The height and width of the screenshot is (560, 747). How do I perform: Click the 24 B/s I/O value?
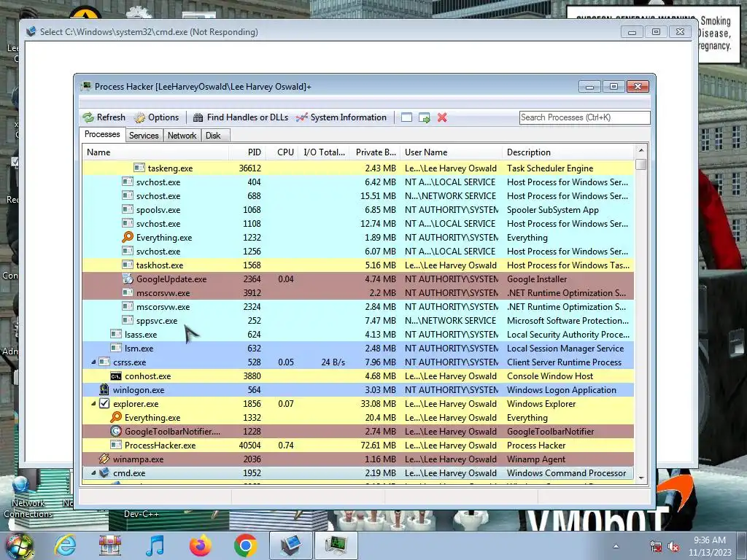point(333,362)
